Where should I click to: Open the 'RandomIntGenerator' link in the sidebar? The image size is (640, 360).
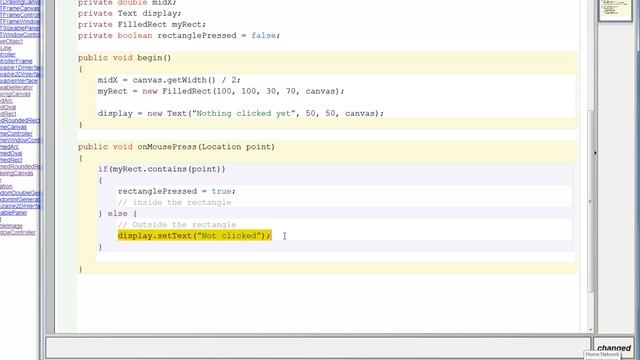click(x=20, y=199)
